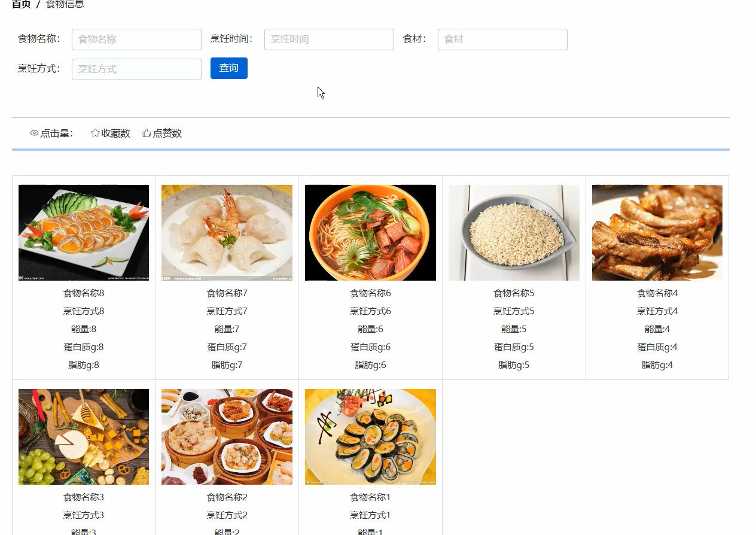Screen dimensions: 756x535
Task: Click the value 蛋白质g:4
Action: coord(657,347)
